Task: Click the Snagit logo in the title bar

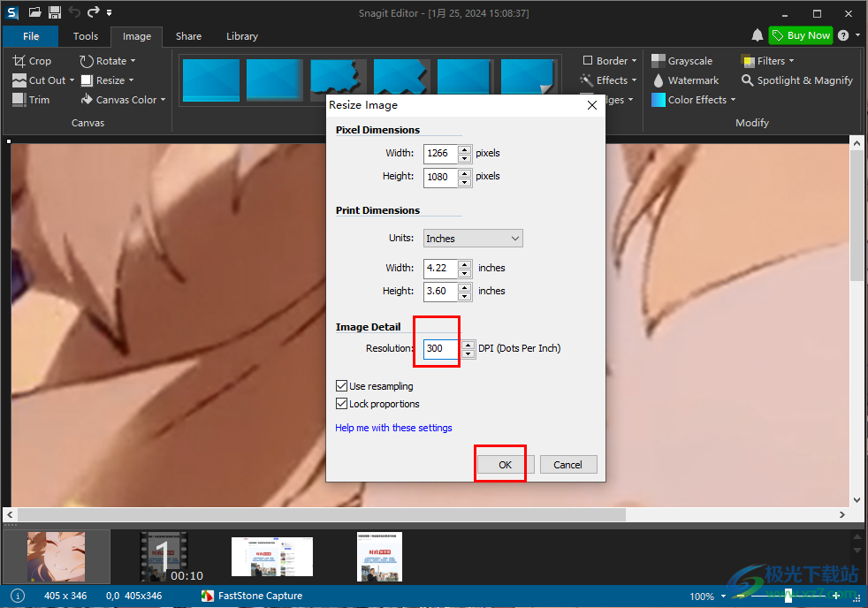Action: 11,12
